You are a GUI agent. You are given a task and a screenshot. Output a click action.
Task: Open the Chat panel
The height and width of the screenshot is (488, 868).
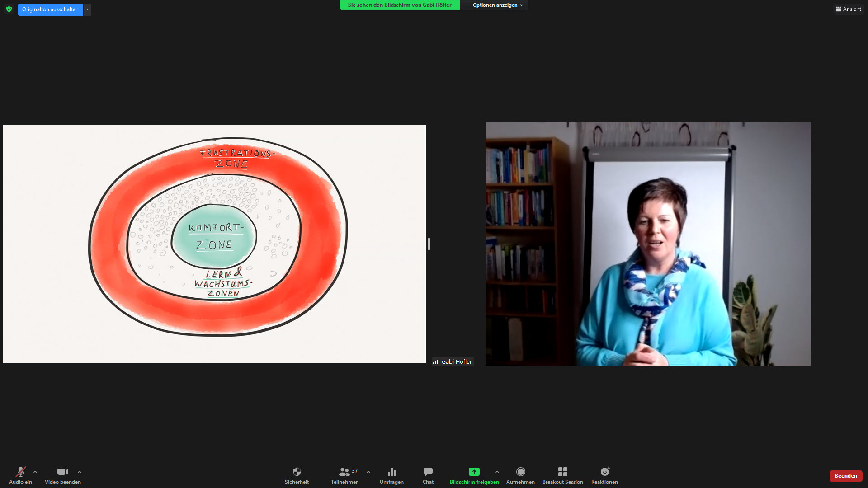[428, 472]
